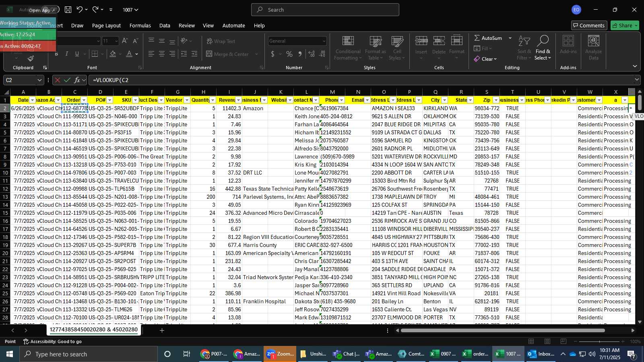Click the Underline formatting icon

pyautogui.click(x=77, y=54)
